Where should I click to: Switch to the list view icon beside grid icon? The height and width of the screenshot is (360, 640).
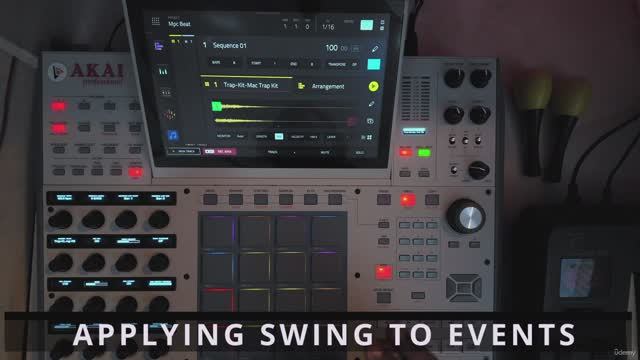(x=363, y=138)
